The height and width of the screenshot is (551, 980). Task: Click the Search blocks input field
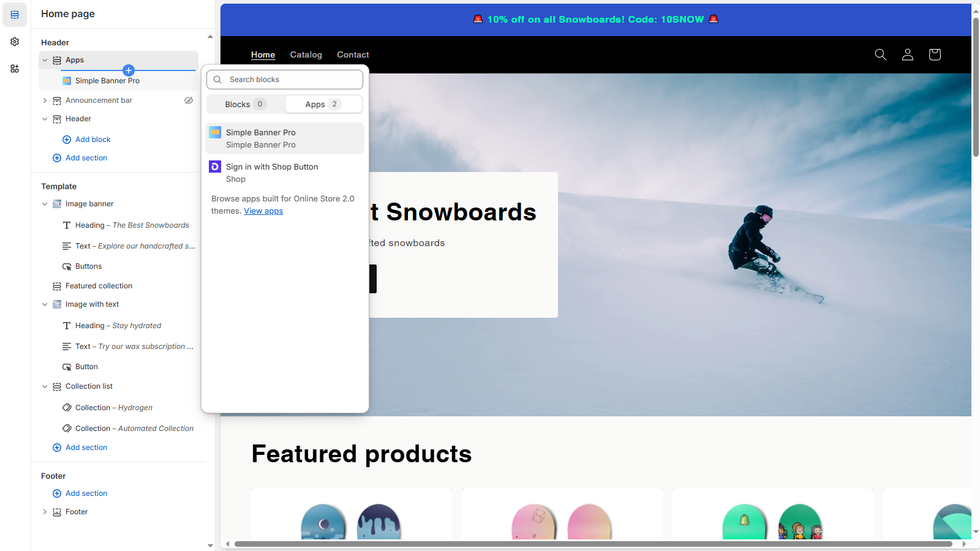(285, 80)
